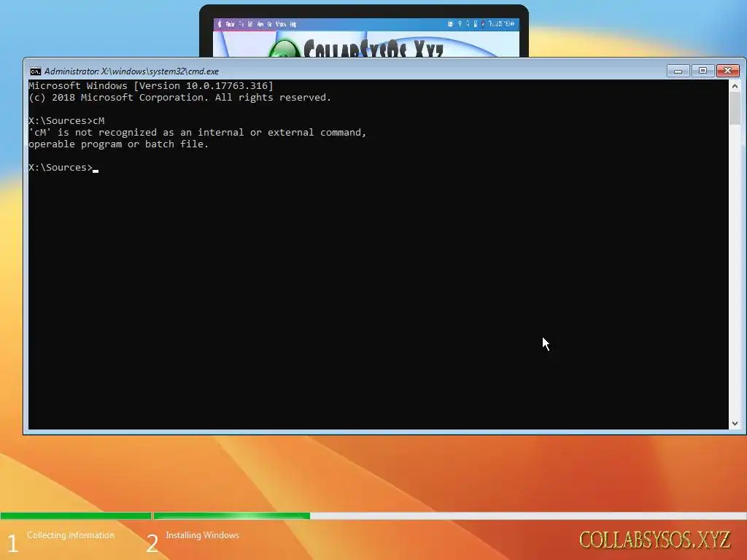Click '(c) 2018 Microsoft Corporation. All rights reserved.'

pyautogui.click(x=179, y=98)
